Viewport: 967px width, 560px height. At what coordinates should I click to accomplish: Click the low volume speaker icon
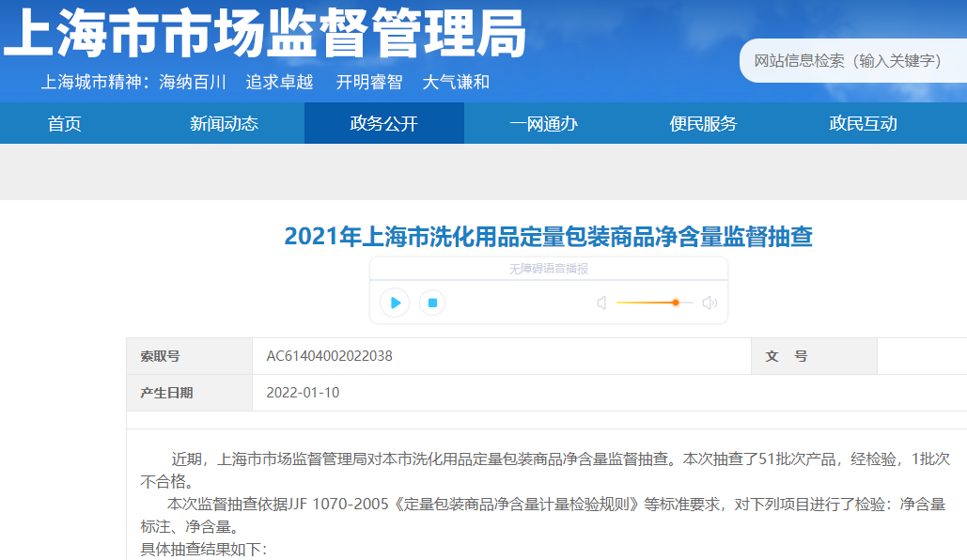pyautogui.click(x=601, y=303)
